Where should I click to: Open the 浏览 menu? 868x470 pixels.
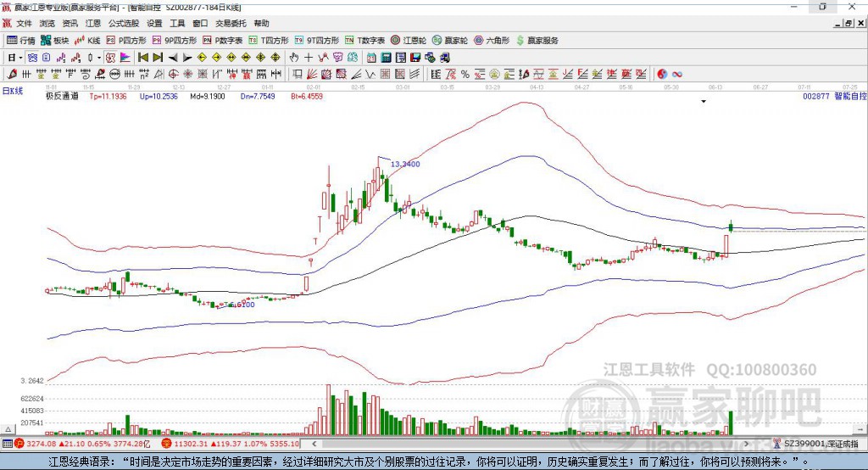47,23
